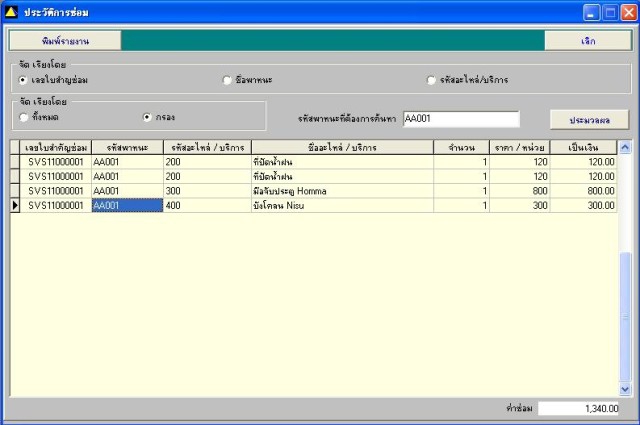Click the current row indicator arrow
640x425 pixels.
(15, 205)
